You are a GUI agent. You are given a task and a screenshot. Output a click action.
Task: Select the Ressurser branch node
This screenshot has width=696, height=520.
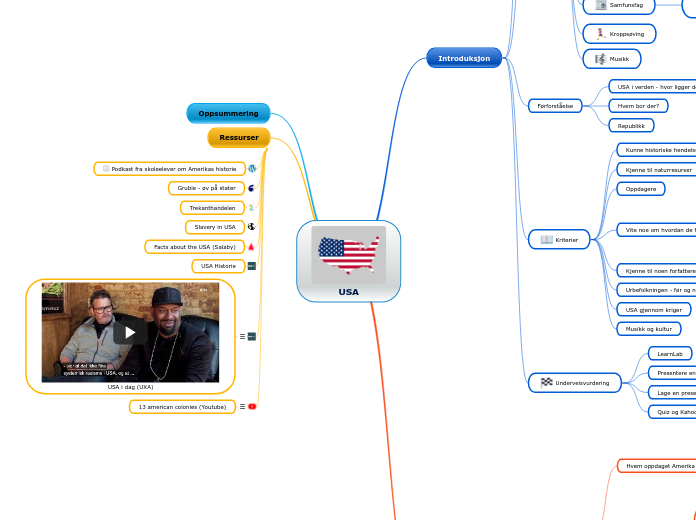(x=239, y=138)
